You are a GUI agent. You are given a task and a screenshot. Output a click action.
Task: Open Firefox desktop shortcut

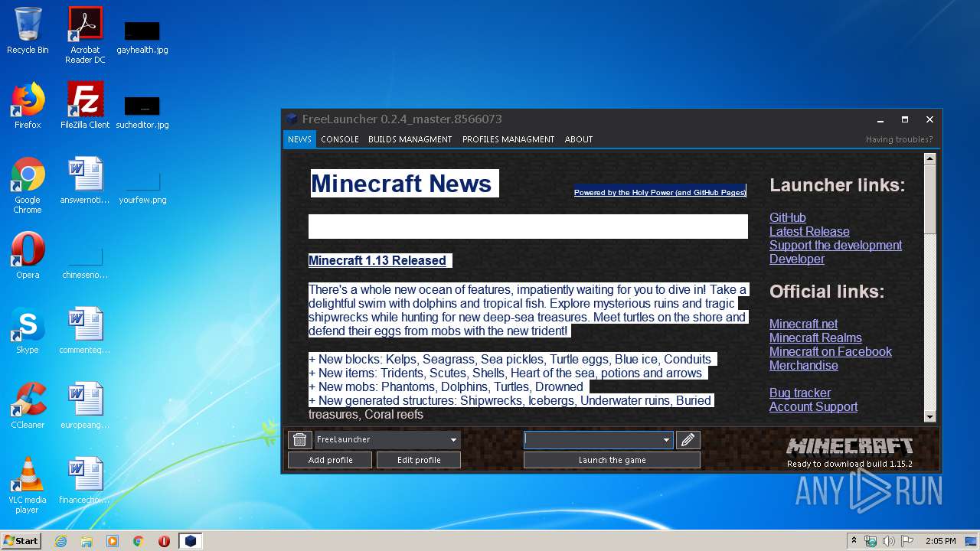click(x=28, y=106)
